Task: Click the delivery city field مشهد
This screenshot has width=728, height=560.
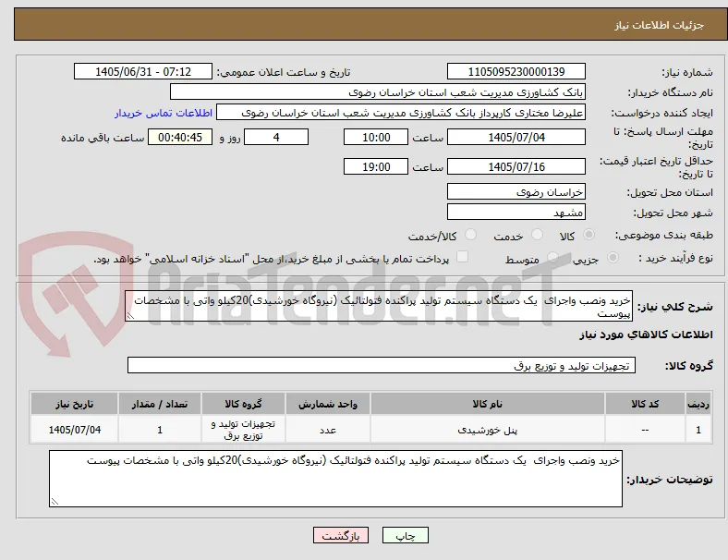Action: tap(516, 212)
